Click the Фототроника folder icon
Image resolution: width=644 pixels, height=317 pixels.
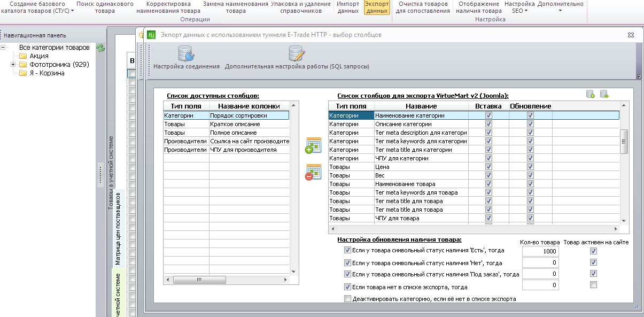click(x=23, y=65)
